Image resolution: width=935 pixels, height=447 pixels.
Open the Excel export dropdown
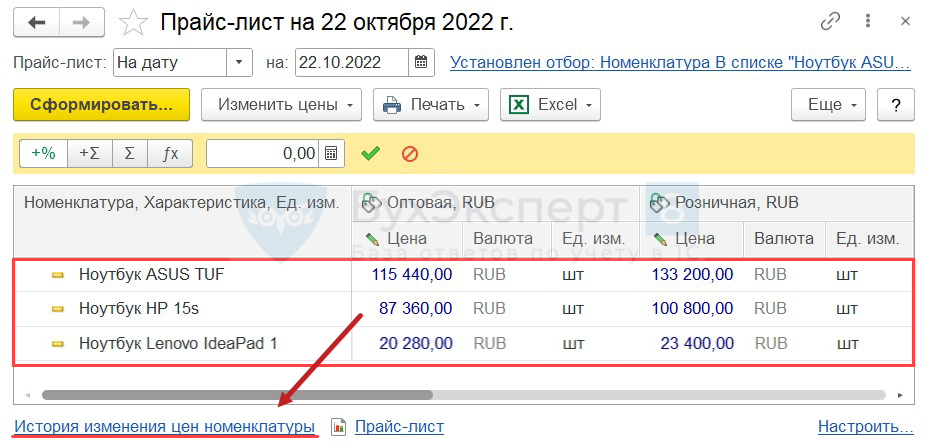click(x=550, y=105)
